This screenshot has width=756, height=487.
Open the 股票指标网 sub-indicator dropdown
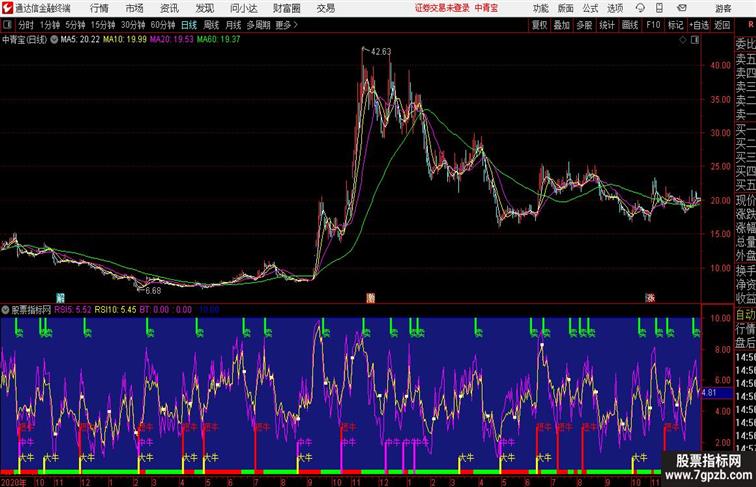point(5,310)
